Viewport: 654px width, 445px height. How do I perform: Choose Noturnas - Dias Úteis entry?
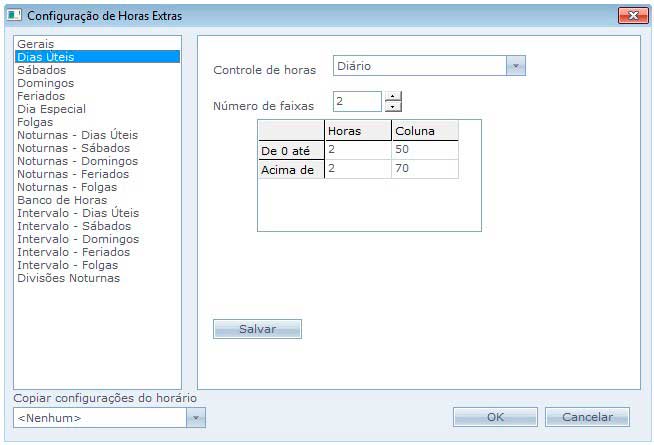point(77,135)
